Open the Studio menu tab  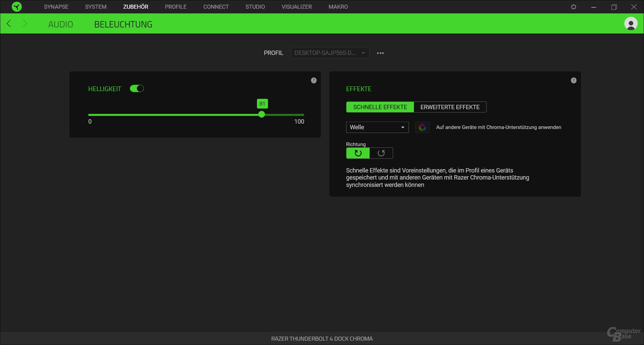[255, 7]
